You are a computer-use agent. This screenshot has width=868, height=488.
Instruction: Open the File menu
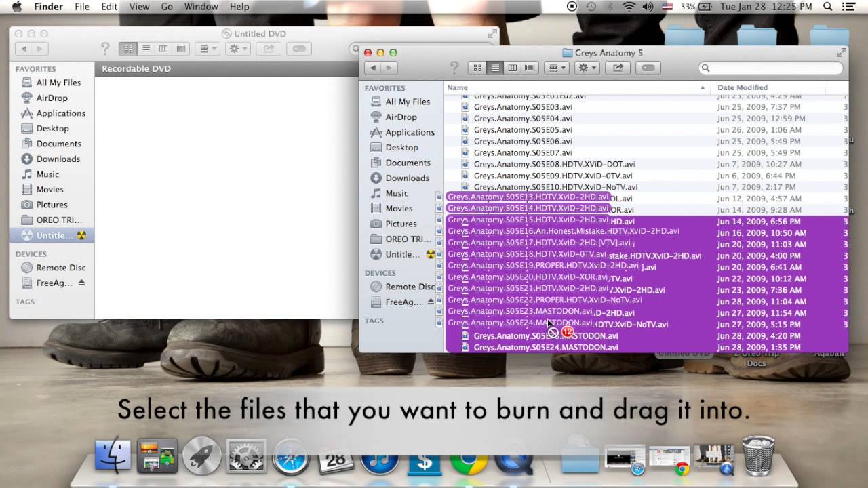[82, 7]
